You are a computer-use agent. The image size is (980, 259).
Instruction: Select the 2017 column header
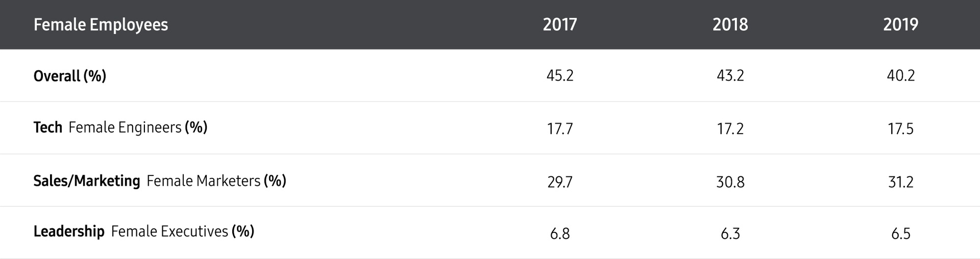click(560, 24)
